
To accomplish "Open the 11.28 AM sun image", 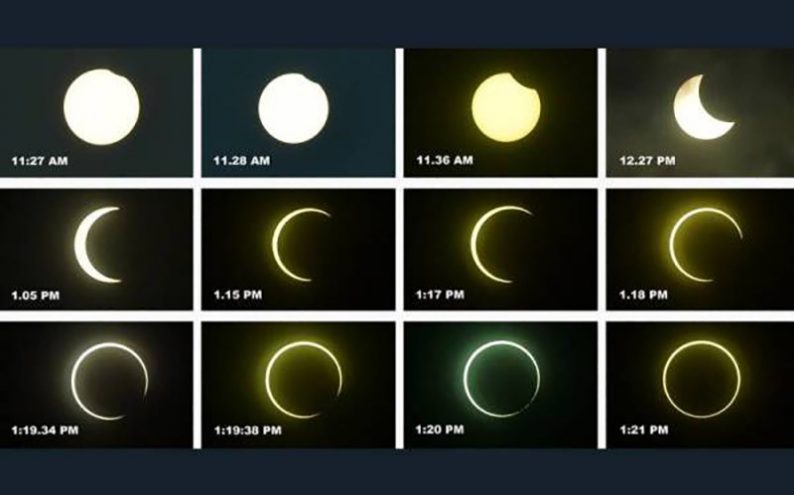I will tap(298, 112).
